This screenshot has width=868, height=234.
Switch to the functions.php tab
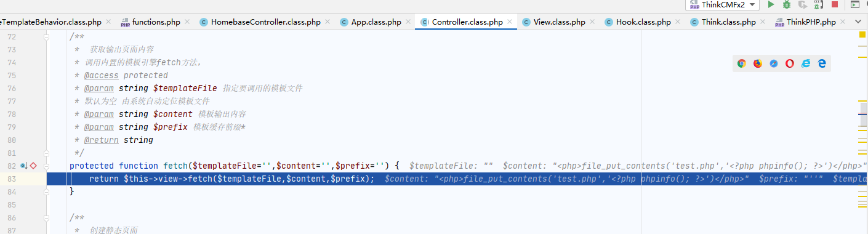click(156, 22)
